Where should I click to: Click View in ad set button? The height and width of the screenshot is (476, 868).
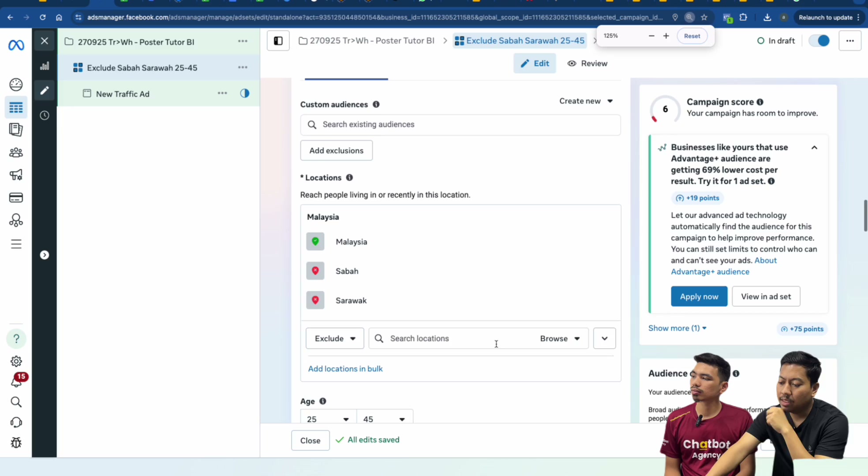[x=766, y=297]
